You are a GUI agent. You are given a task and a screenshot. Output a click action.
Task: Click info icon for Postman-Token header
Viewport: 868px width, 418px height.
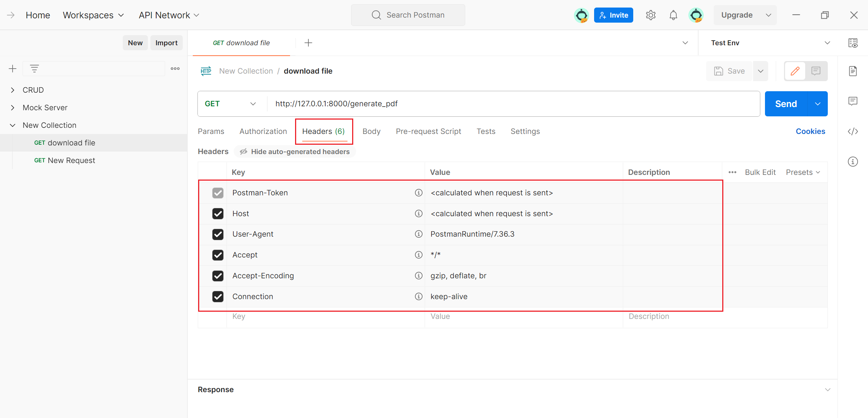419,193
